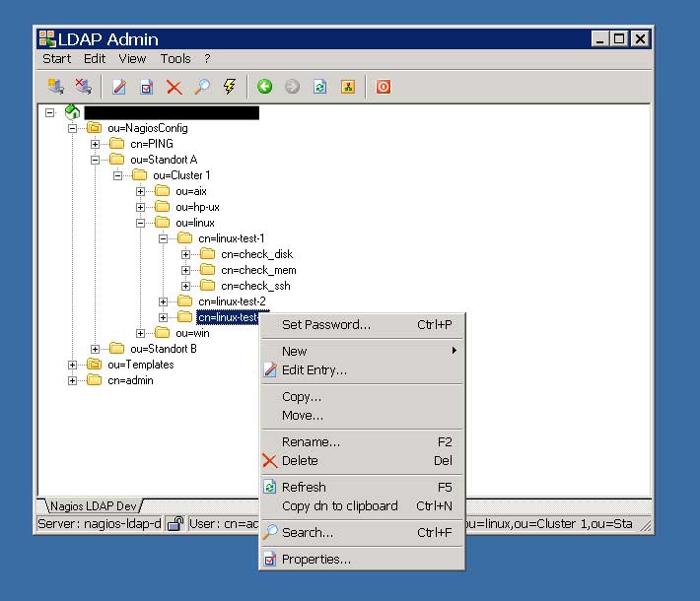
Task: Click the Properties checkbox toolbar icon
Action: 147,87
